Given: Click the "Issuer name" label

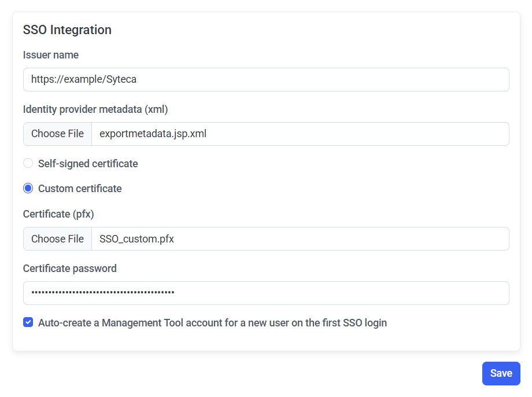Looking at the screenshot, I should coord(51,55).
